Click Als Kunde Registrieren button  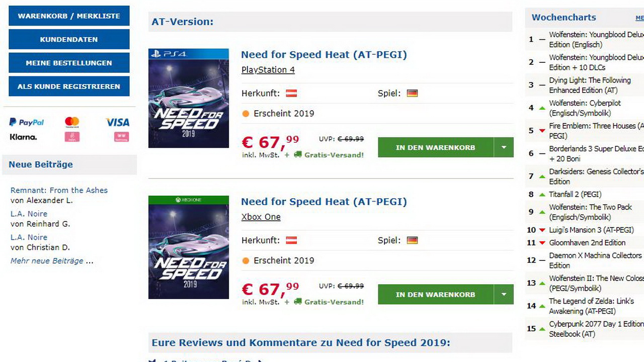(x=69, y=86)
